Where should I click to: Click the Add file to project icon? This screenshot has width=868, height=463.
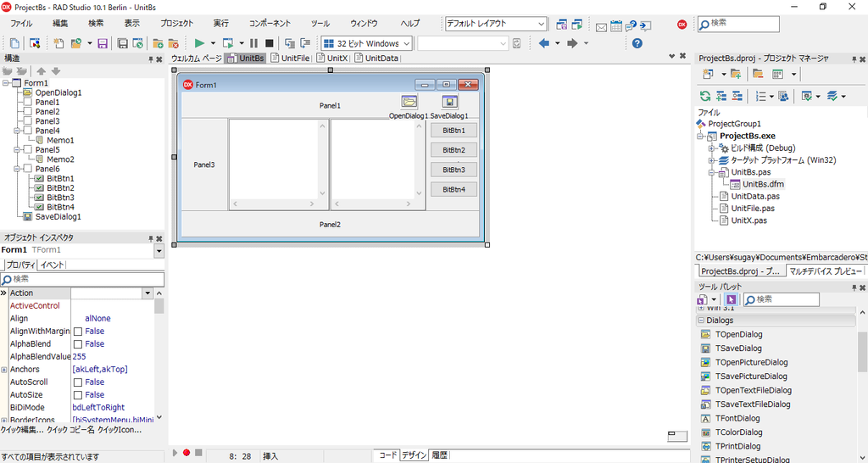tap(158, 43)
